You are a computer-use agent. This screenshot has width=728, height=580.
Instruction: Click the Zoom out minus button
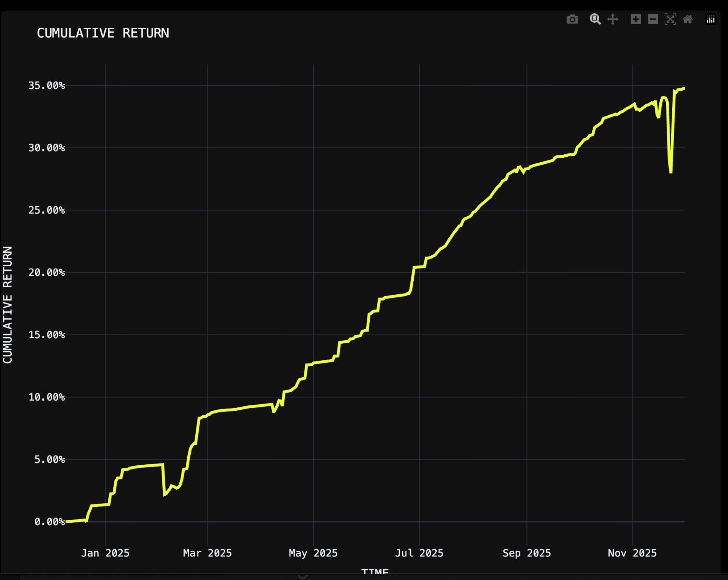(653, 19)
